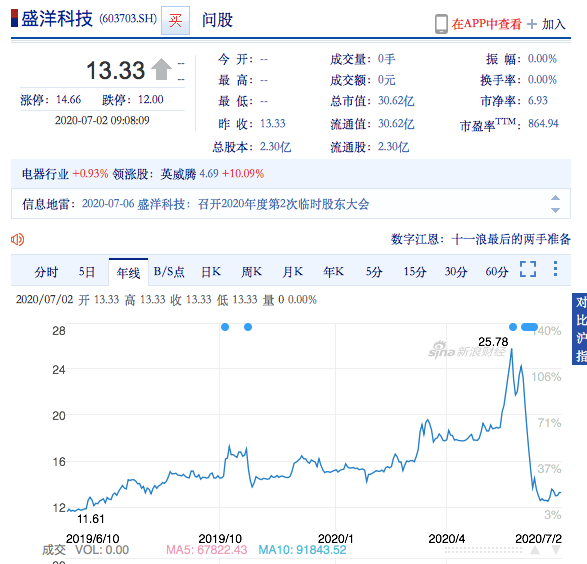
Task: Switch to 5分 chart tab
Action: (x=374, y=272)
